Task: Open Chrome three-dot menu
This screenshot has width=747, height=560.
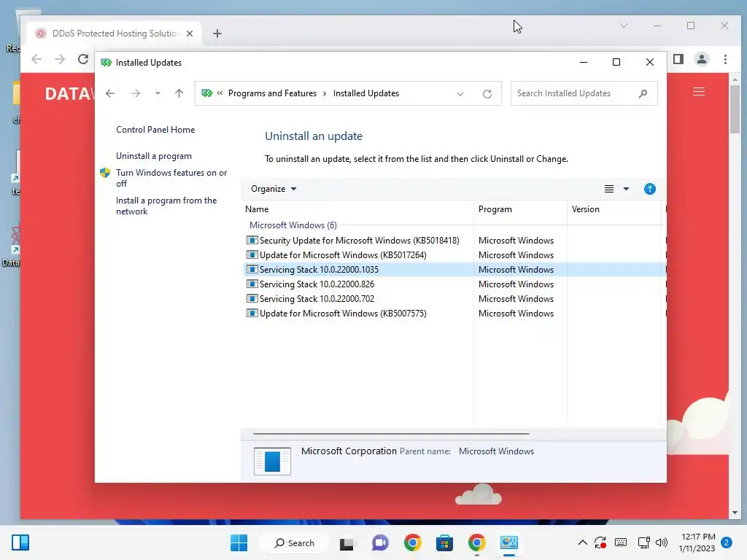Action: [725, 59]
